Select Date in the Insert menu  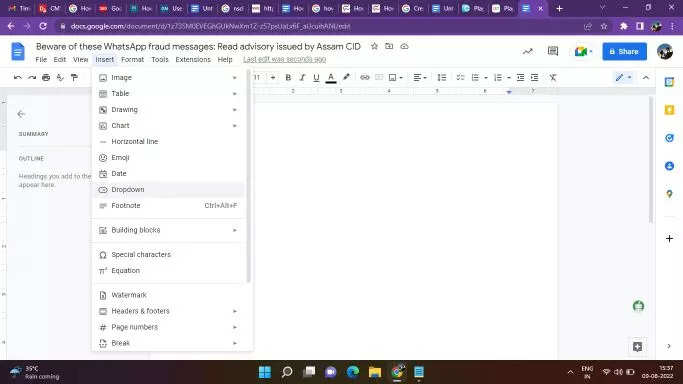pyautogui.click(x=169, y=173)
